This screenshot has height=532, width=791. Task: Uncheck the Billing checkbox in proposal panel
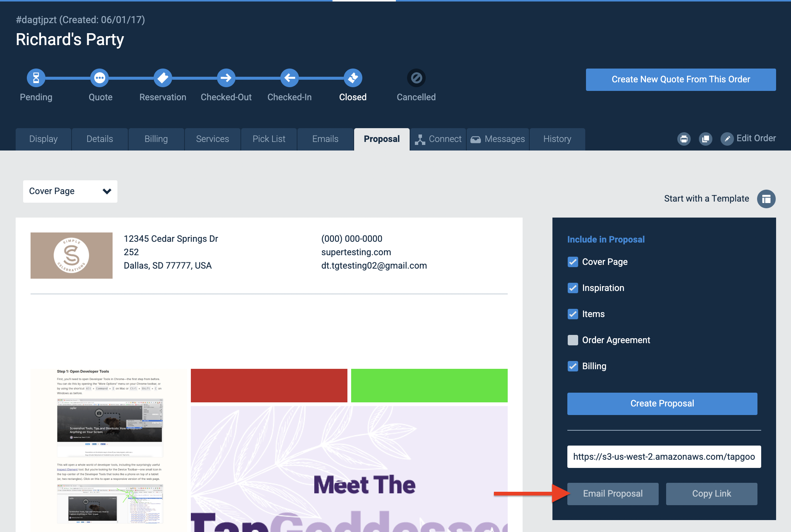[573, 366]
